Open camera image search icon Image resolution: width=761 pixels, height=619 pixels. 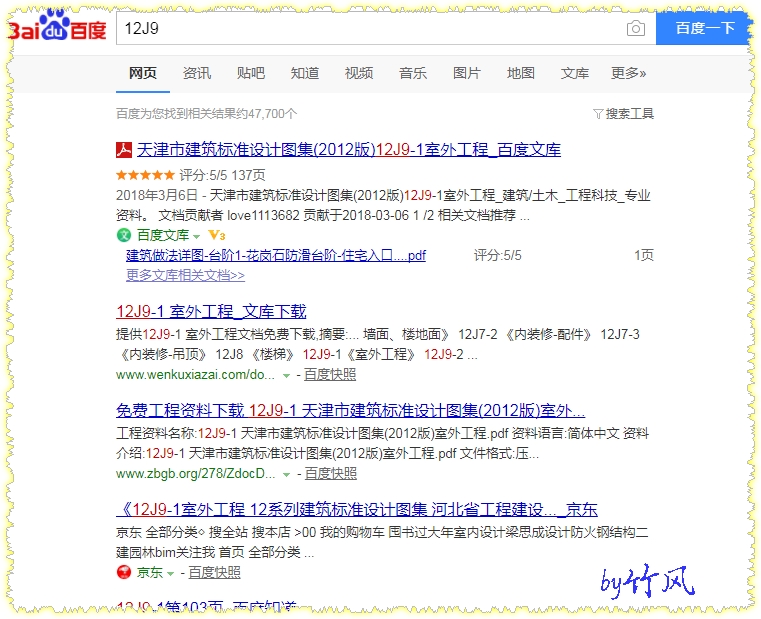click(636, 29)
